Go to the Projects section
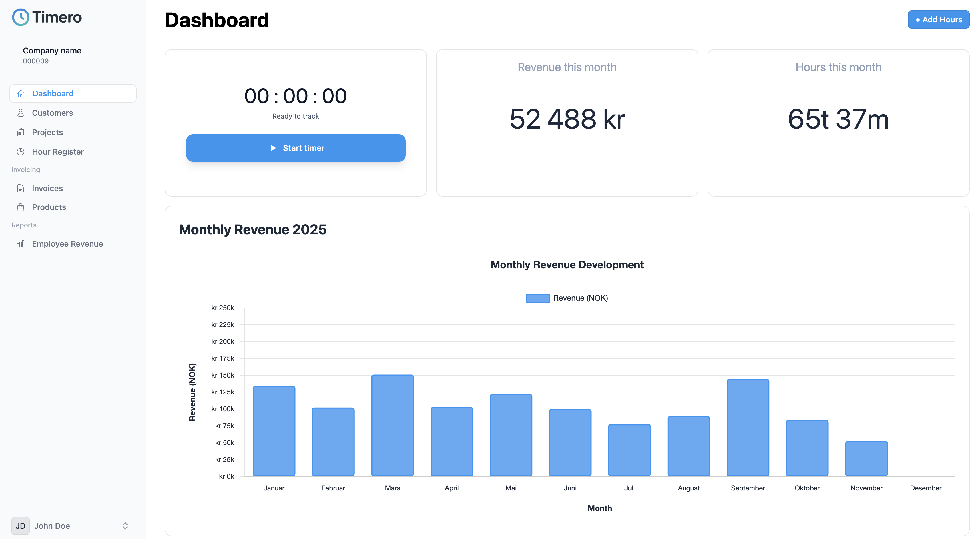Image resolution: width=980 pixels, height=539 pixels. coord(73,132)
